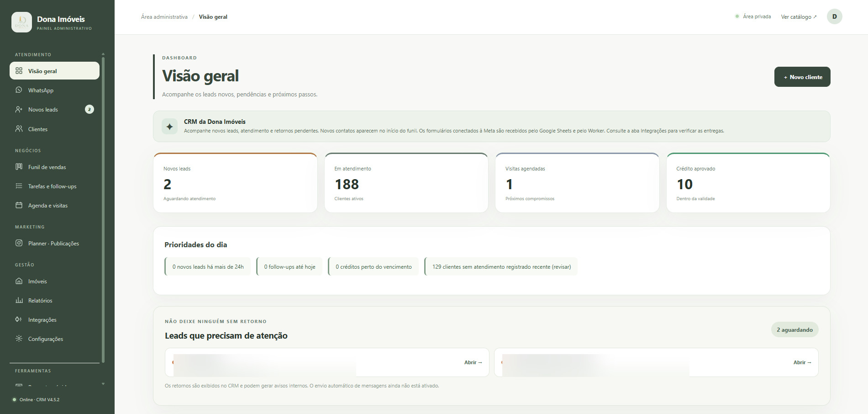Open Planner · Publicações
Screen dimensions: 868x414
54,243
